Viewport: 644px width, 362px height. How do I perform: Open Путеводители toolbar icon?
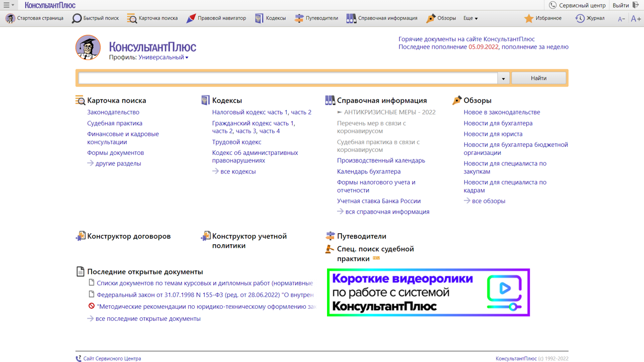(x=299, y=18)
